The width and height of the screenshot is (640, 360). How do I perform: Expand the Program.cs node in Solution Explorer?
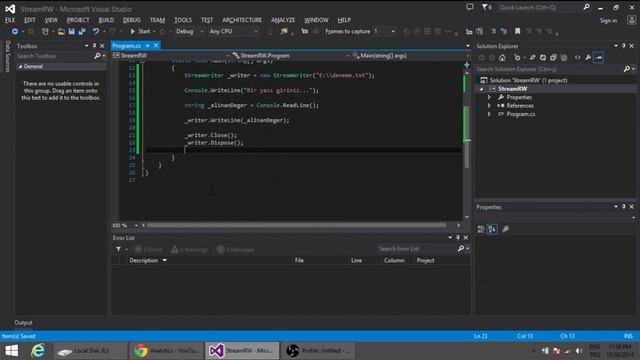pyautogui.click(x=489, y=114)
